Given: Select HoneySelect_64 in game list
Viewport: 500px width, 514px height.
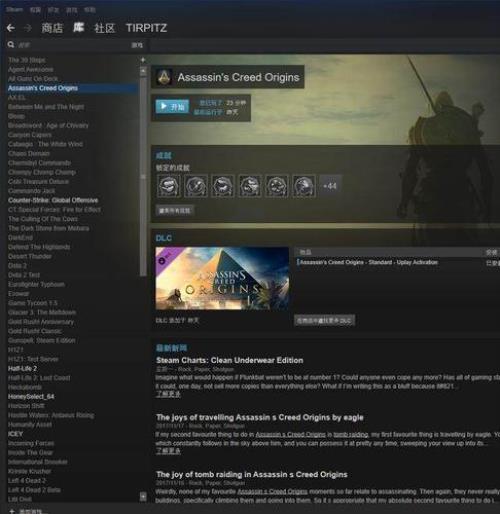Looking at the screenshot, I should coord(31,396).
